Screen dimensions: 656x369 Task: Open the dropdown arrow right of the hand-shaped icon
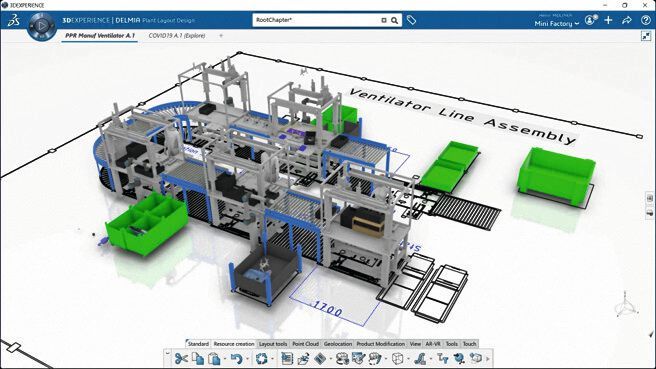[x=385, y=359]
